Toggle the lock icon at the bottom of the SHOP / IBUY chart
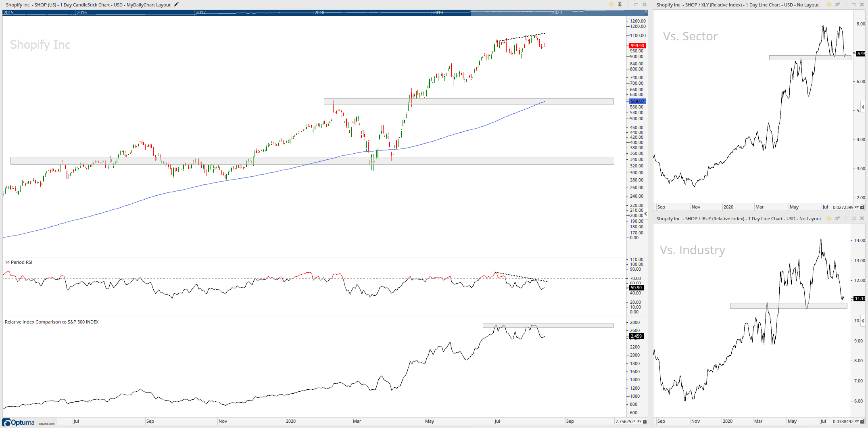This screenshot has width=868, height=428. point(862,421)
